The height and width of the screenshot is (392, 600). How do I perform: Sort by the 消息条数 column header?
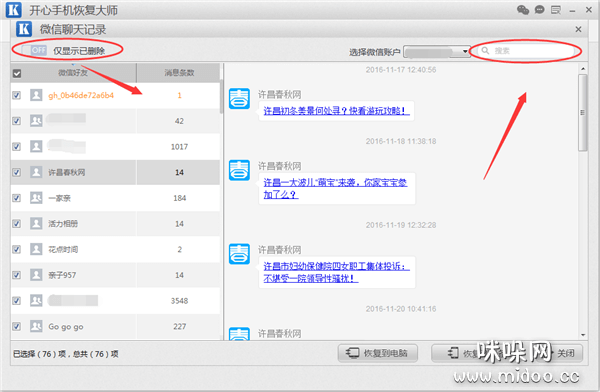pos(179,72)
